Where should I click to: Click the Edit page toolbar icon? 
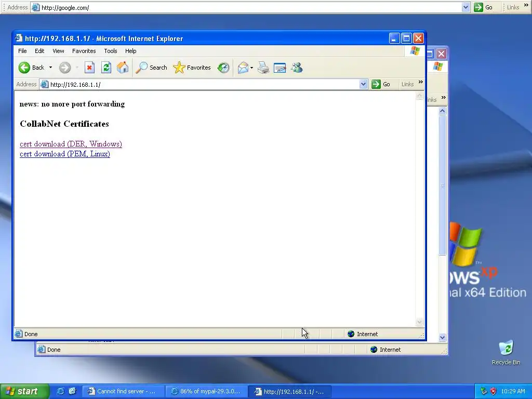pos(280,68)
